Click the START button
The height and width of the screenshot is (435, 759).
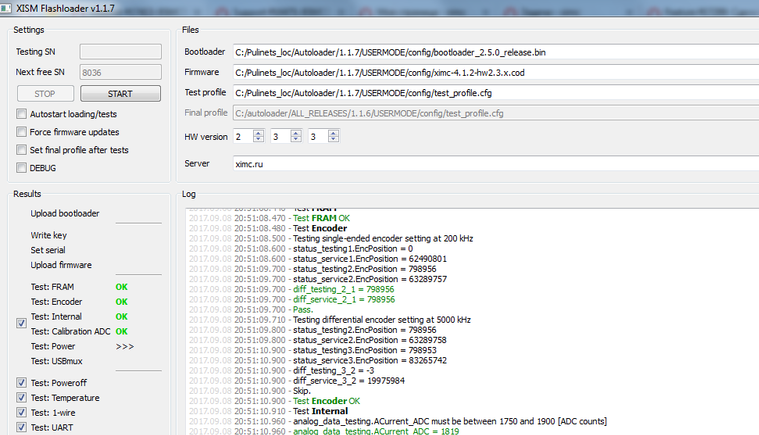(x=121, y=93)
